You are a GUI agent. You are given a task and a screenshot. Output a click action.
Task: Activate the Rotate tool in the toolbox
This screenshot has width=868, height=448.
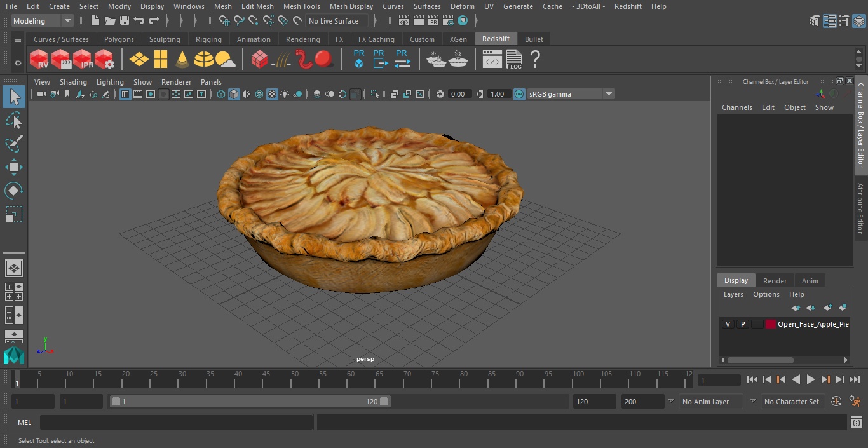13,191
